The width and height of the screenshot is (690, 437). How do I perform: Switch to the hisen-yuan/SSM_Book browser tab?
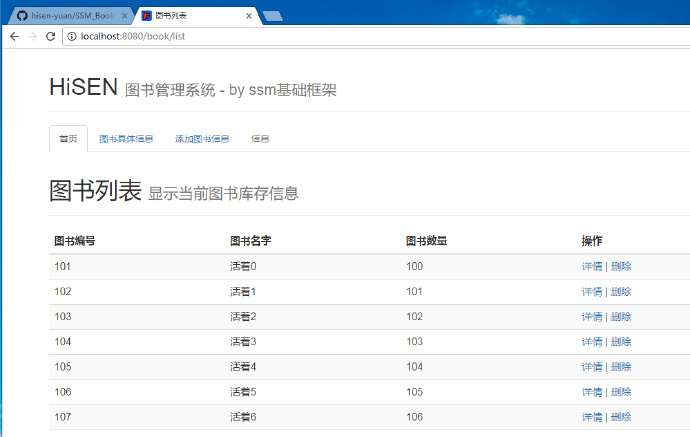[x=70, y=16]
